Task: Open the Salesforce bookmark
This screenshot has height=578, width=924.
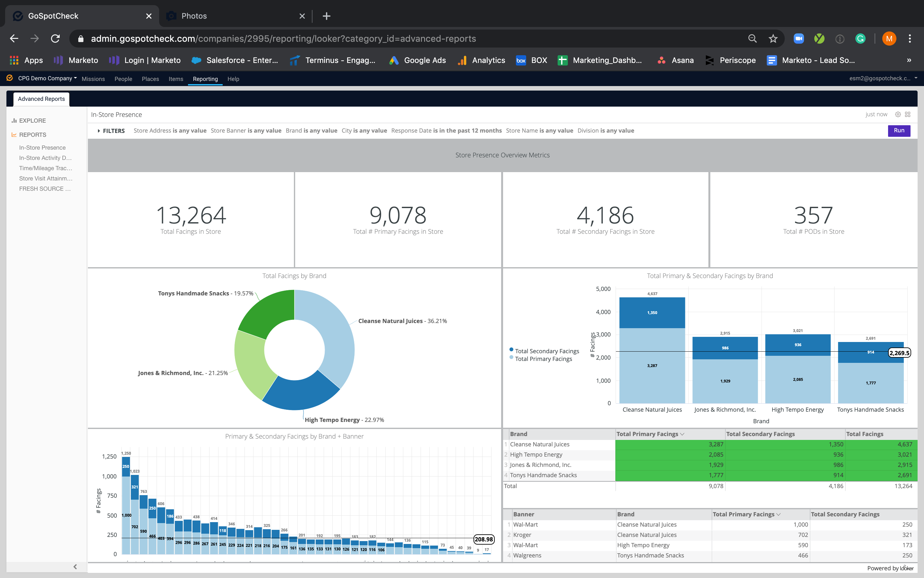Action: coord(235,60)
